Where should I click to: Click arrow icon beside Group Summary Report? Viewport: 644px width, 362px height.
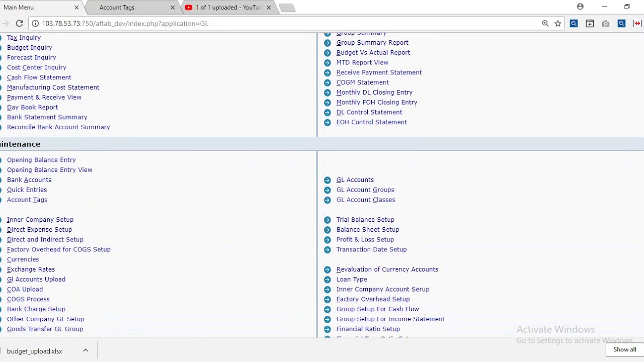[x=328, y=43]
